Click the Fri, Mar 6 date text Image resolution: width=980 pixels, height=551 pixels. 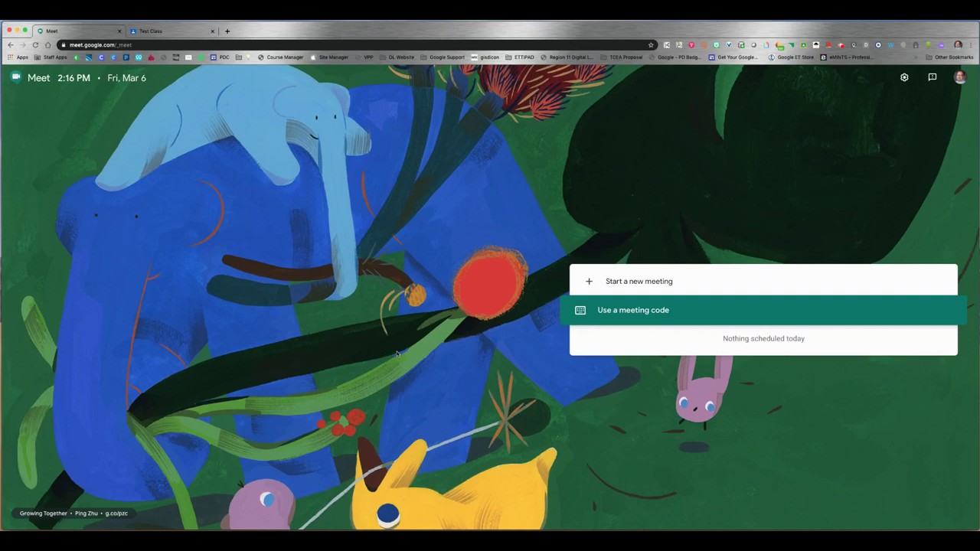[126, 78]
